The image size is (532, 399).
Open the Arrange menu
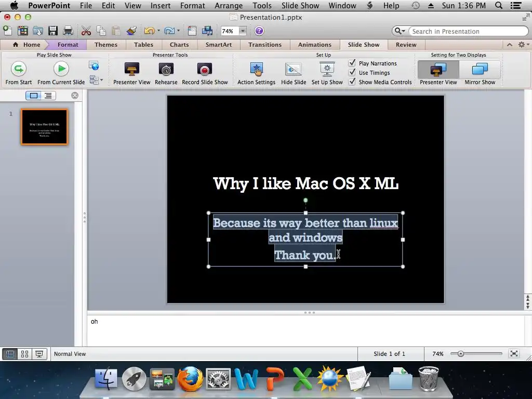[x=229, y=5]
